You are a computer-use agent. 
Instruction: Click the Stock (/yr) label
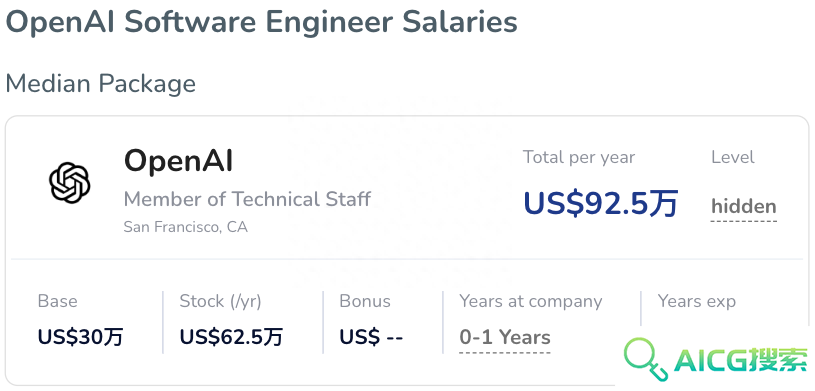click(220, 301)
